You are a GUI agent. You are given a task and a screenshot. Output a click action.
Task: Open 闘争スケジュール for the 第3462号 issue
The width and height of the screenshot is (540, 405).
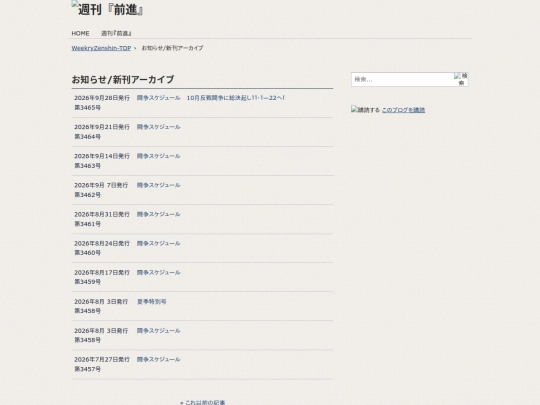[158, 185]
